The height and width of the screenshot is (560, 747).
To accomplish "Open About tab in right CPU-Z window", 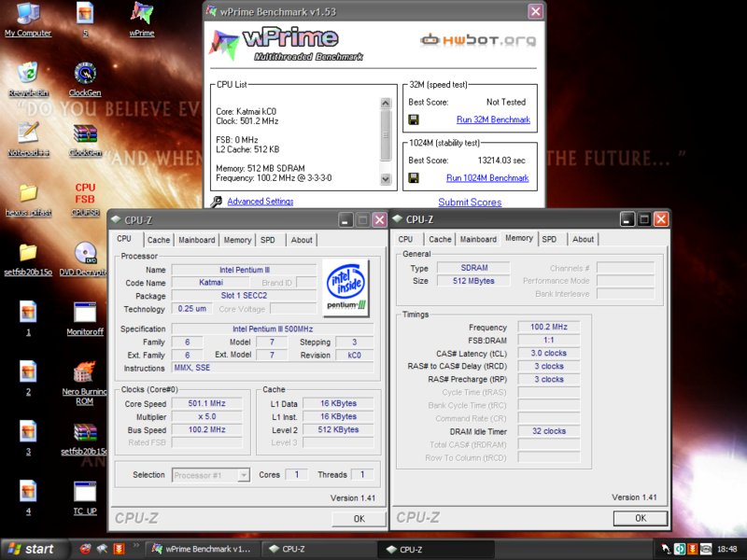I will coord(583,239).
